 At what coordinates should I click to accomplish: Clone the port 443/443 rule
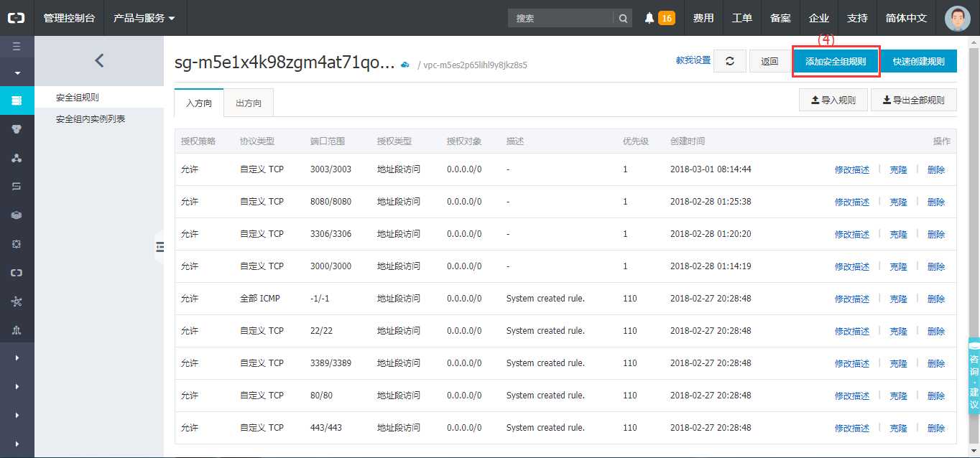pos(899,429)
